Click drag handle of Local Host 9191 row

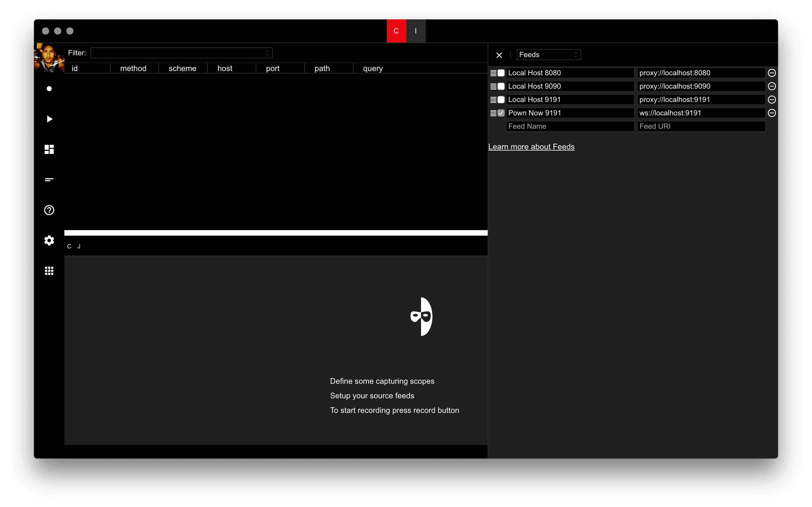coord(493,100)
